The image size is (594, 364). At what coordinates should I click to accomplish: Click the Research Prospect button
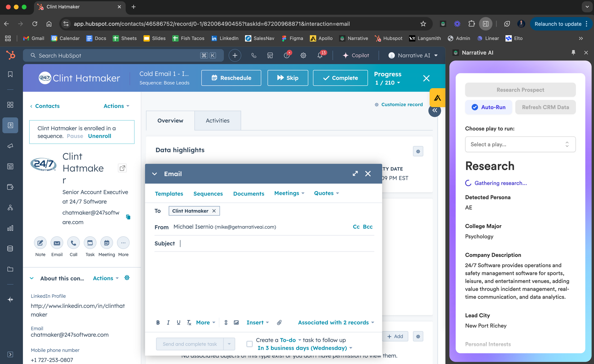point(520,90)
